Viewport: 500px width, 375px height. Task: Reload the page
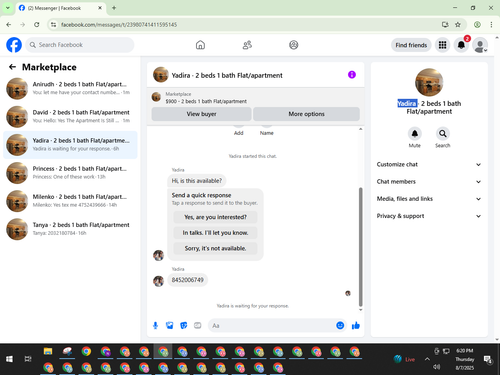coord(37,24)
